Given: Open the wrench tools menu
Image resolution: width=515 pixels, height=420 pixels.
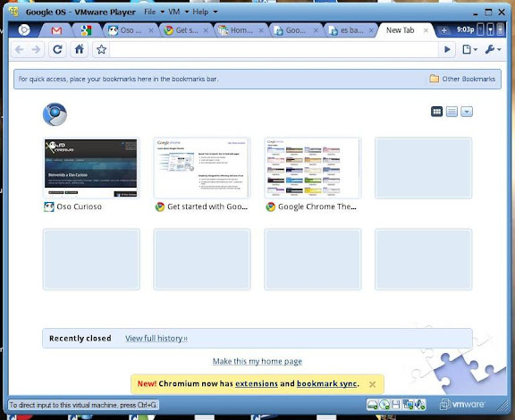Looking at the screenshot, I should tap(493, 49).
